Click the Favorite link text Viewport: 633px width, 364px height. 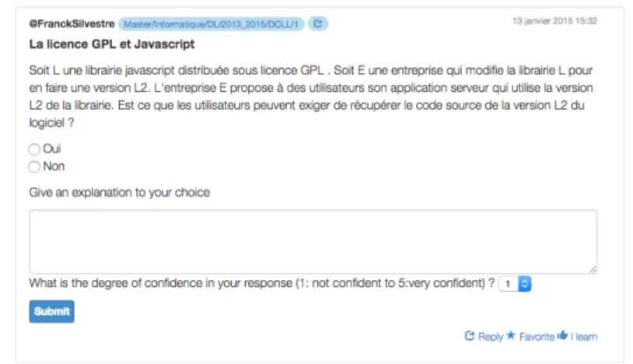(x=537, y=337)
